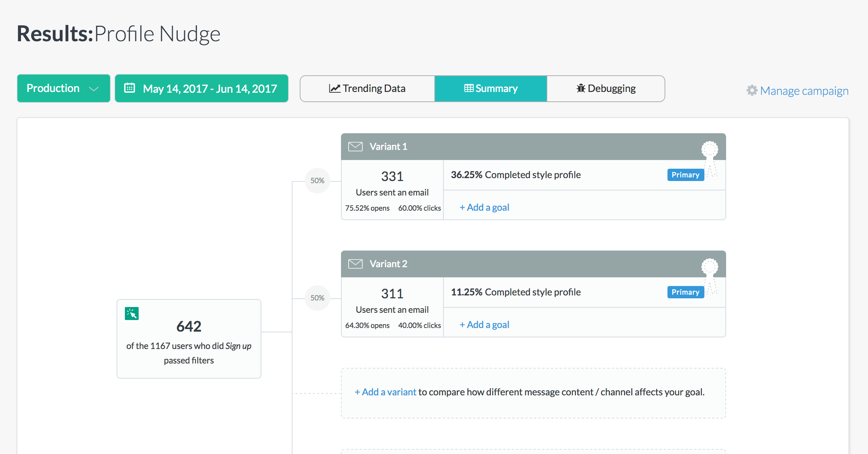The width and height of the screenshot is (868, 454).
Task: Open the Debugging tab
Action: pos(606,89)
